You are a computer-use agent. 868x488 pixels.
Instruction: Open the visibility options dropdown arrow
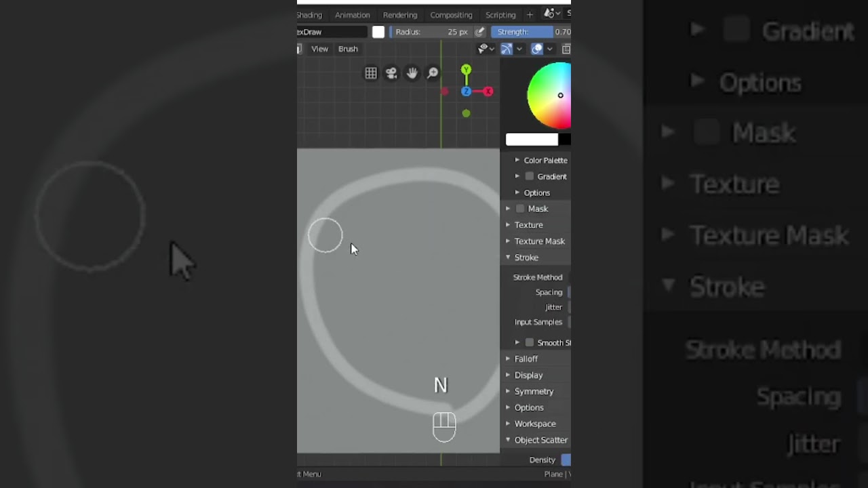(492, 49)
